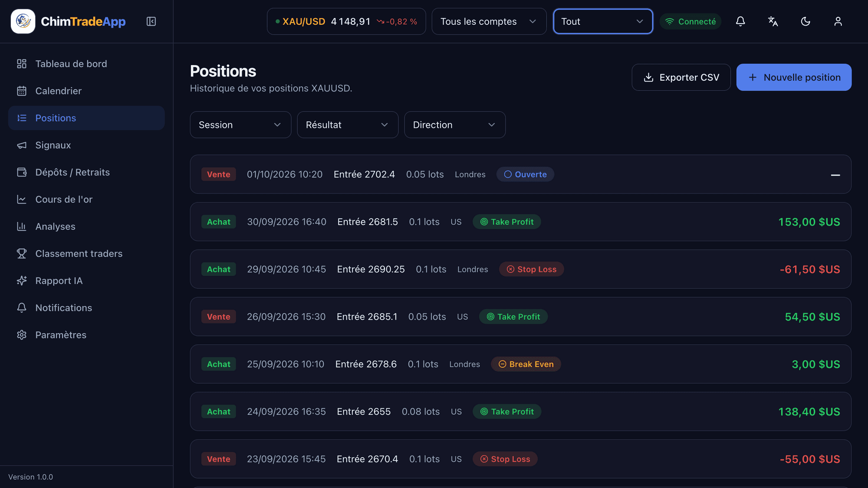Click the Exporter CSV button

point(681,77)
